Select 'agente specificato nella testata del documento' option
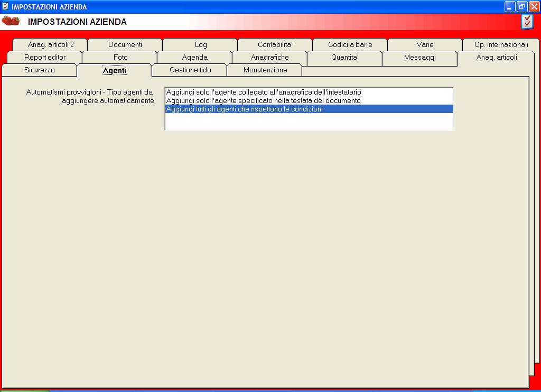This screenshot has width=541, height=392. tap(309, 100)
